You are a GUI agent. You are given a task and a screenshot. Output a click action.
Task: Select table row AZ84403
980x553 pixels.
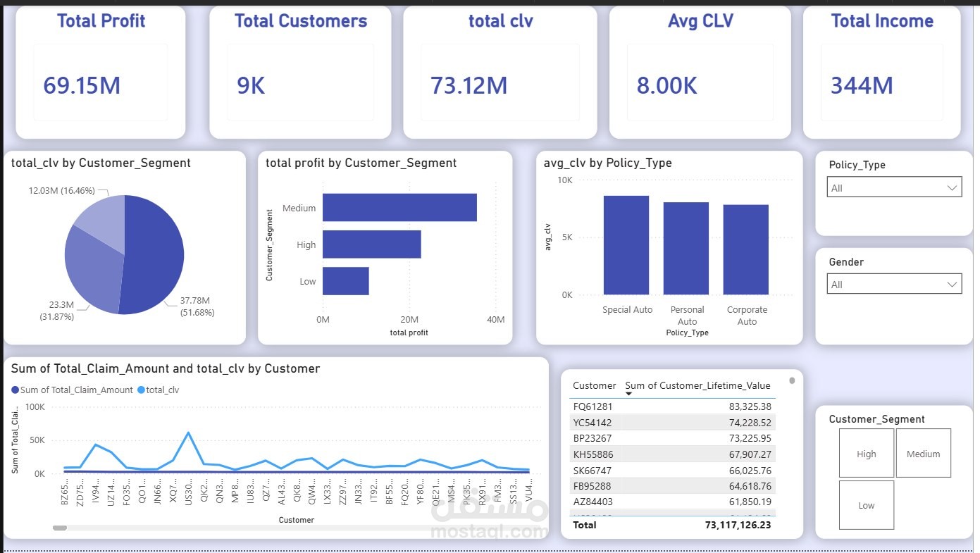tap(672, 501)
